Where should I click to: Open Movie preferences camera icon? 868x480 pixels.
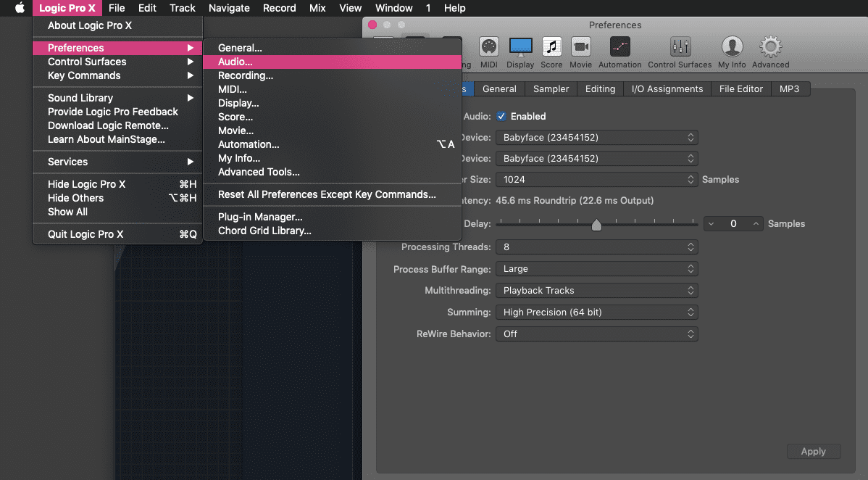tap(580, 53)
